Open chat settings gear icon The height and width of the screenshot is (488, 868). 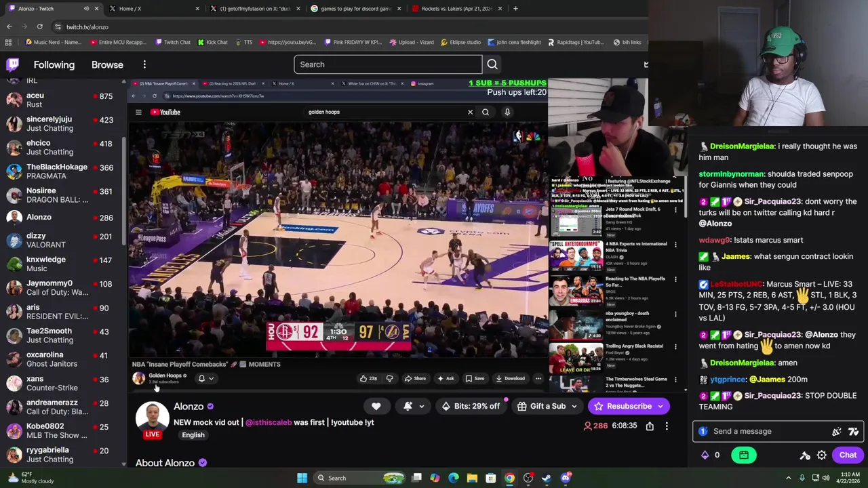pos(821,455)
